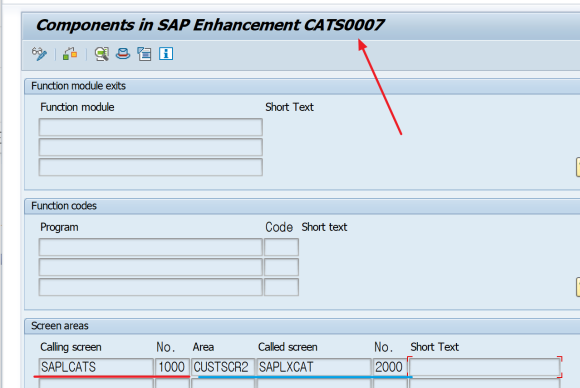This screenshot has height=388, width=580.
Task: Click the first Program field under Function codes
Action: tap(151, 247)
